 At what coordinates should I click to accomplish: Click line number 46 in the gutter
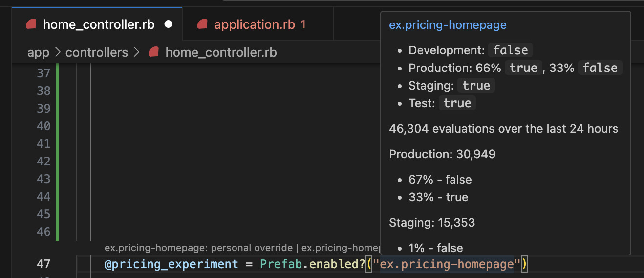pyautogui.click(x=43, y=232)
